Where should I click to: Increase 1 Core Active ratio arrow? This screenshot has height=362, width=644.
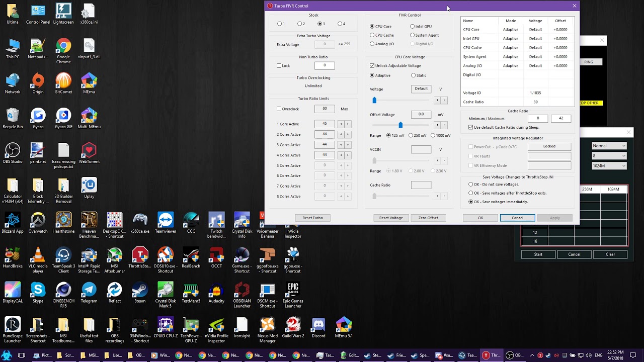coord(348,124)
